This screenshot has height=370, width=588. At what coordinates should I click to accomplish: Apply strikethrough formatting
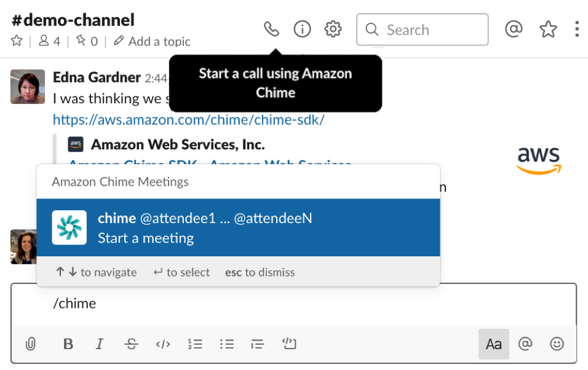point(131,344)
